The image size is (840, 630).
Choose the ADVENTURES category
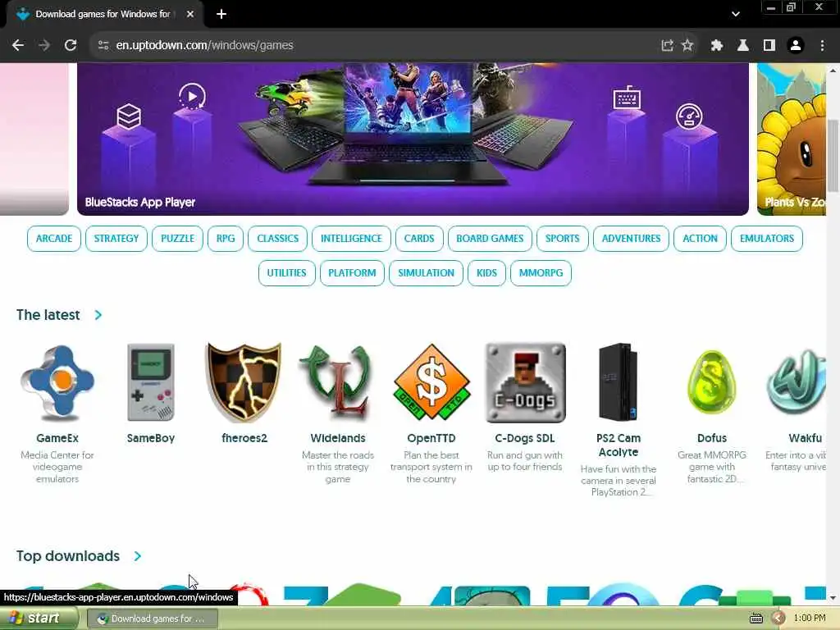point(631,239)
